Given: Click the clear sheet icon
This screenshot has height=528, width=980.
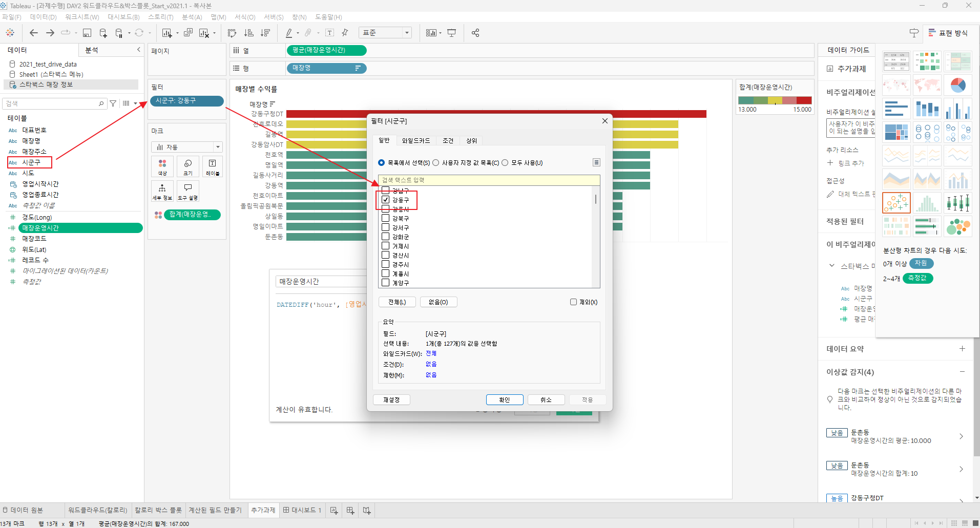Looking at the screenshot, I should click(x=203, y=33).
